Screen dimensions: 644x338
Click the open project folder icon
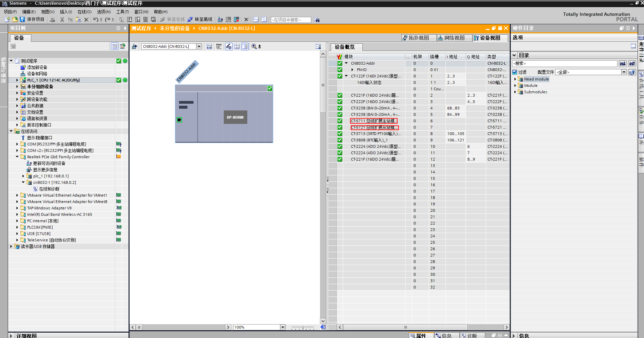click(15, 20)
